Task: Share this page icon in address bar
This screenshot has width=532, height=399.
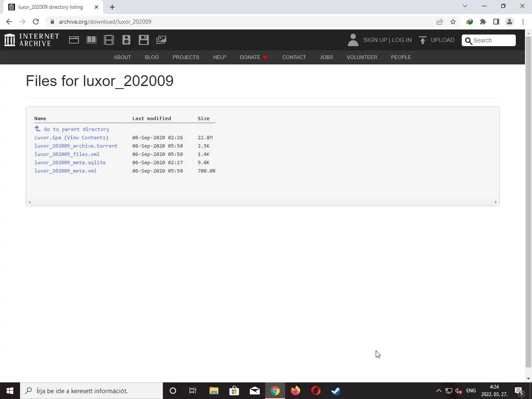Action: 440,22
